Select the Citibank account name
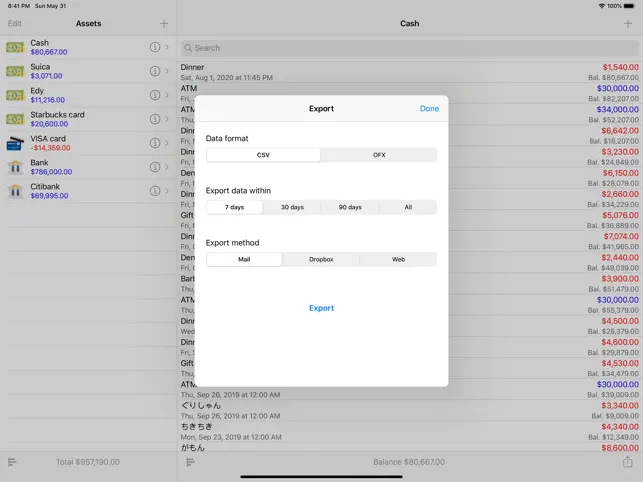The image size is (643, 482). 45,186
